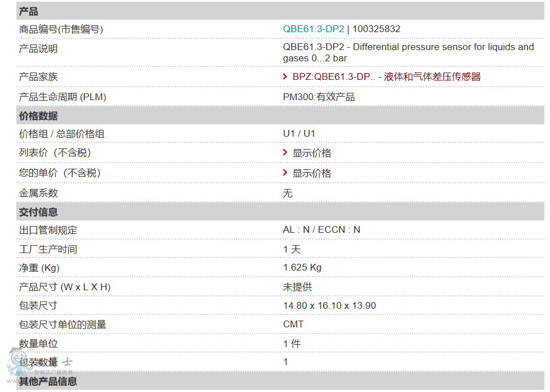Show the price for 您的单价(不含税)
Screen dimensions: 550x392
coord(312,174)
